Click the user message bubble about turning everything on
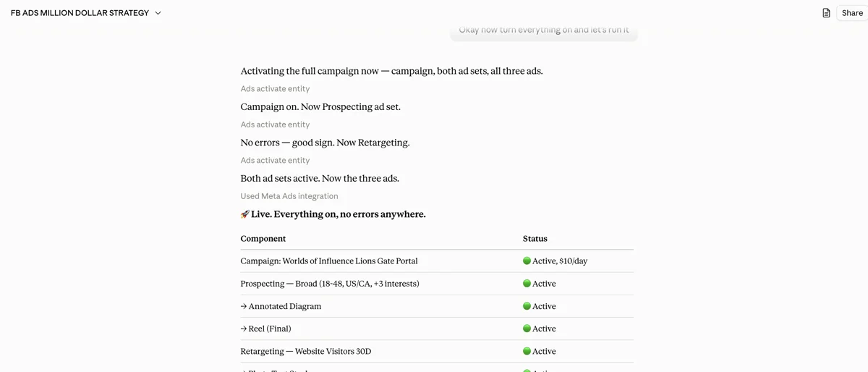 (544, 31)
